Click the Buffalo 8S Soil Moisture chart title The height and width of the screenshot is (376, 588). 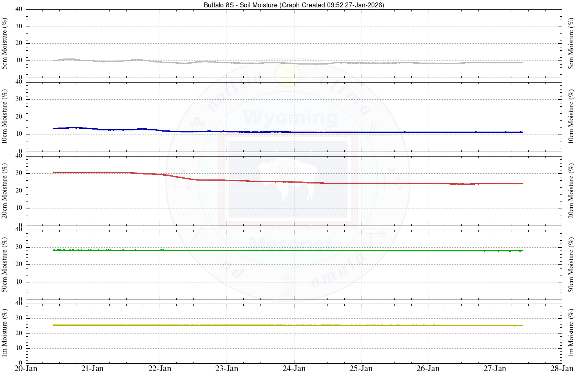coord(294,5)
